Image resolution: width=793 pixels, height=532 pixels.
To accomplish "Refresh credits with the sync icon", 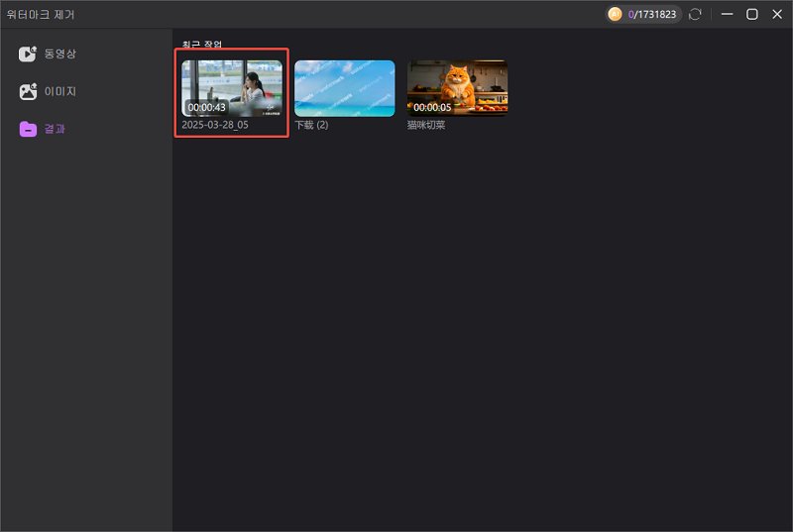I will point(695,14).
